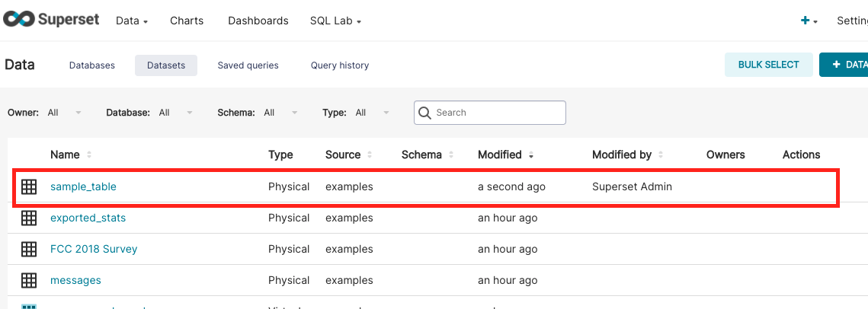Switch to the Saved queries tab
The height and width of the screenshot is (309, 868).
[x=248, y=65]
